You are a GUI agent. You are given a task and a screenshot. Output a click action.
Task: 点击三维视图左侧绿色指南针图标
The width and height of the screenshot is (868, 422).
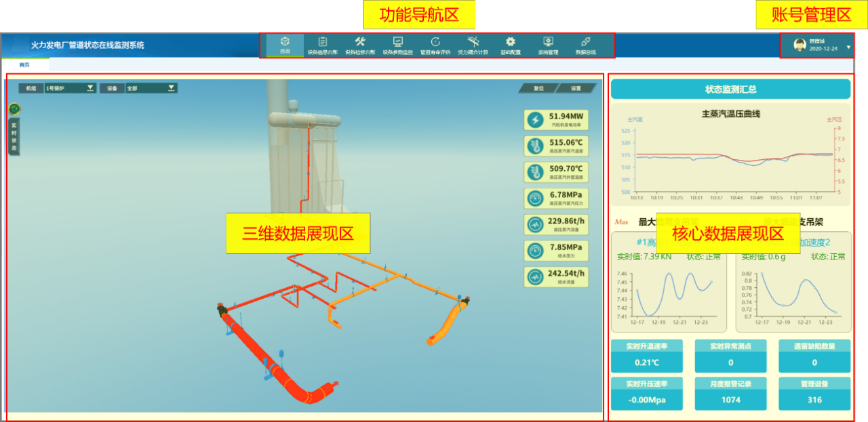(14, 107)
